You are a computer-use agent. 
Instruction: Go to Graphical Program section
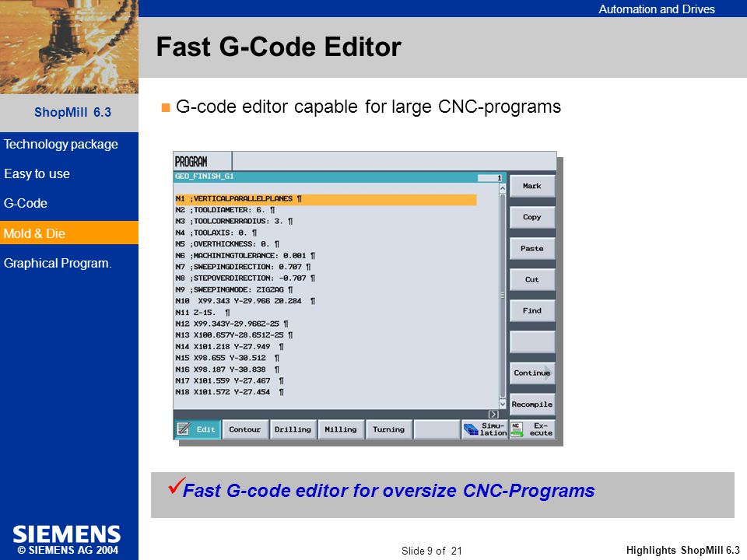58,264
